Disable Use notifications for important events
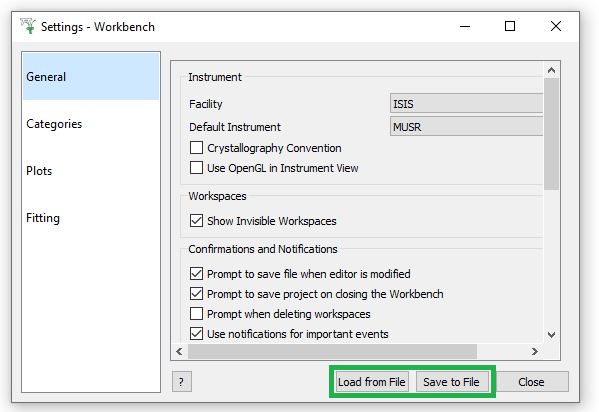Image resolution: width=599 pixels, height=412 pixels. tap(196, 334)
